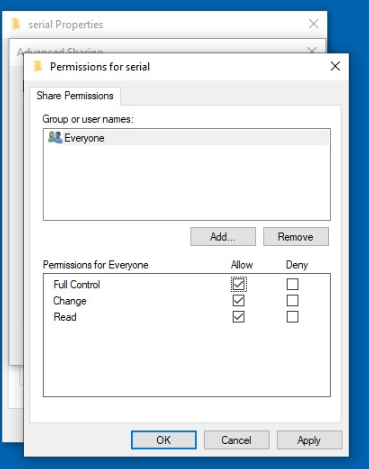Viewport: 369px width, 469px height.
Task: Cancel the permissions dialog
Action: [x=236, y=440]
